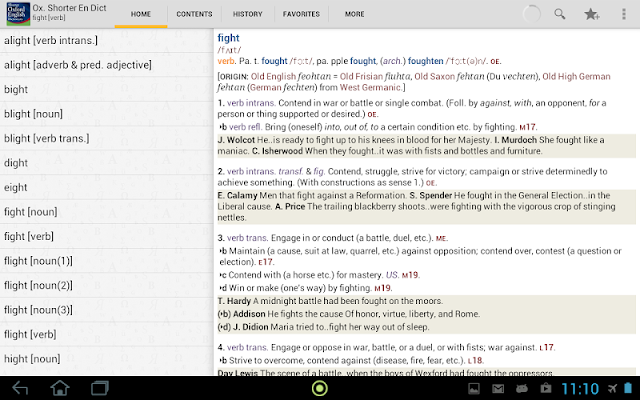Tap the Android home button
Screen dimensions: 640x400
(x=60, y=388)
